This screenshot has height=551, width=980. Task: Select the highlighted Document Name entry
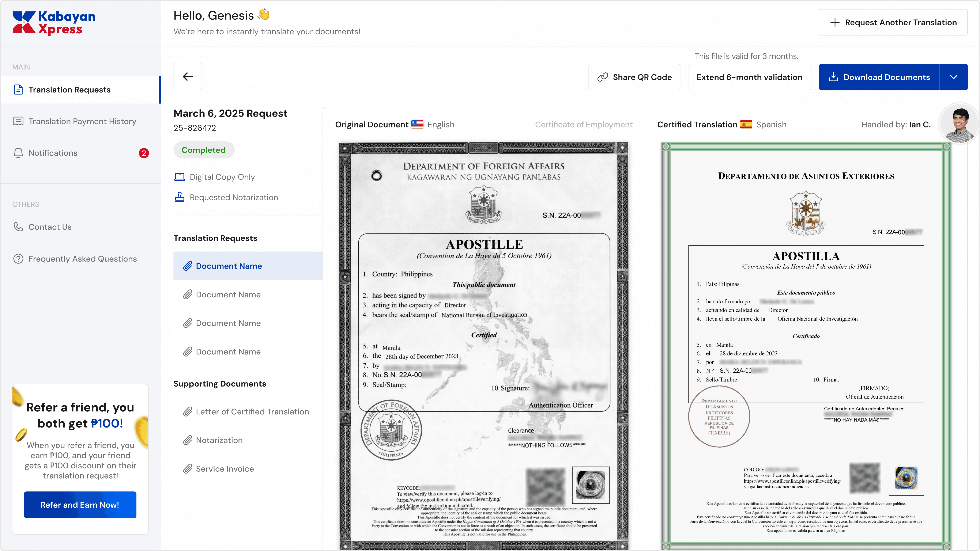[x=229, y=266]
